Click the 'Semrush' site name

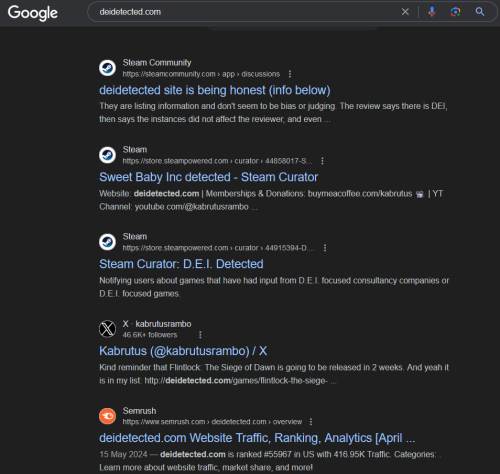139,411
